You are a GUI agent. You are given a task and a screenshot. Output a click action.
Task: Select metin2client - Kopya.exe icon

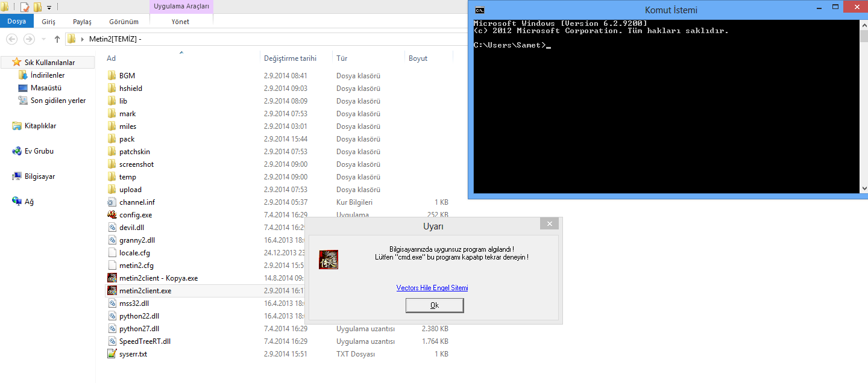[x=112, y=278]
